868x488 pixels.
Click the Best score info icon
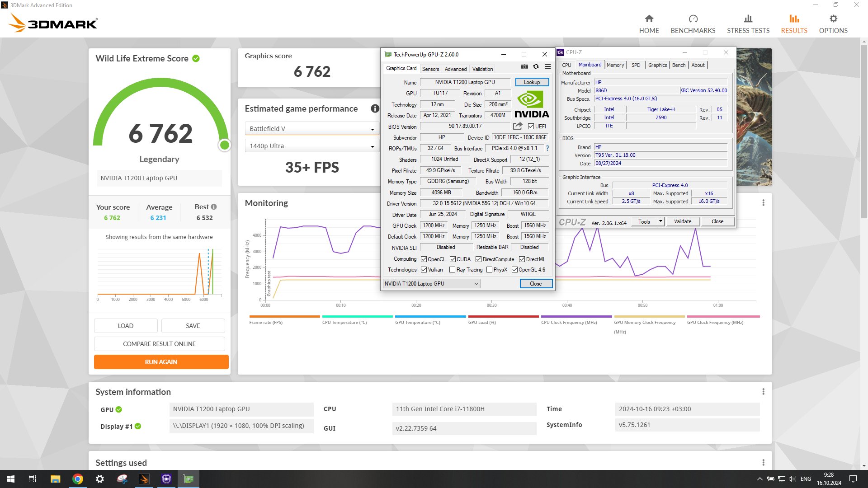(x=214, y=207)
